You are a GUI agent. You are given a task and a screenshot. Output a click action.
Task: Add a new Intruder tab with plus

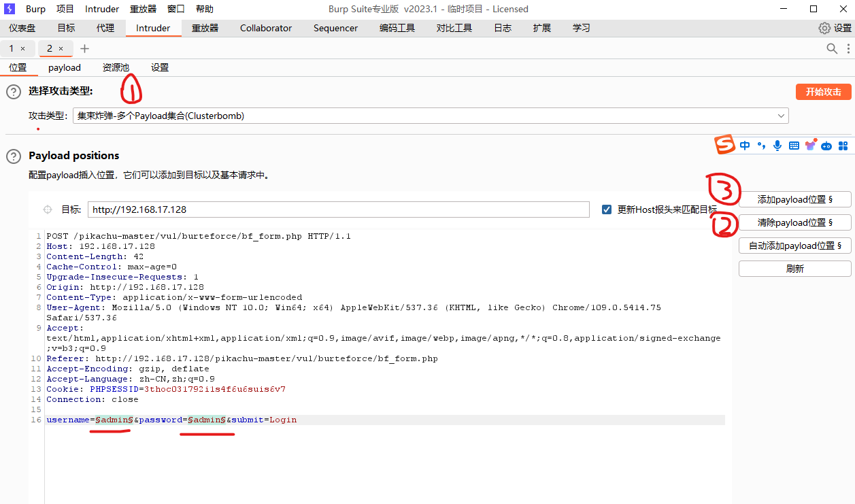click(84, 48)
